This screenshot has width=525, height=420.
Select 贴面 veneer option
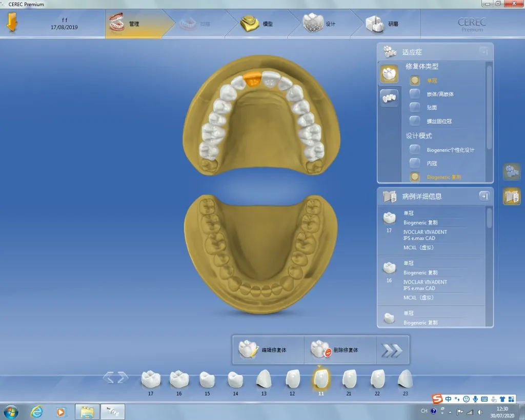(415, 107)
